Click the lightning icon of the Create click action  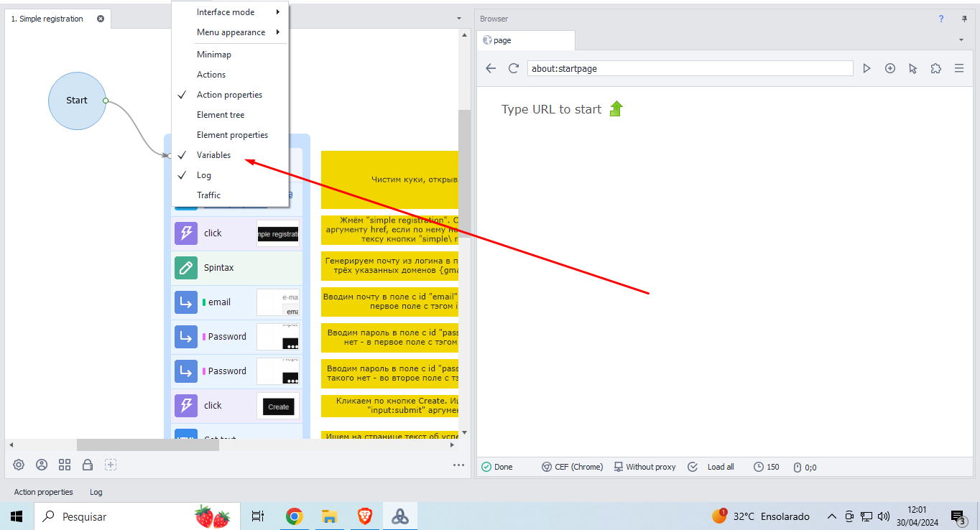pyautogui.click(x=186, y=406)
